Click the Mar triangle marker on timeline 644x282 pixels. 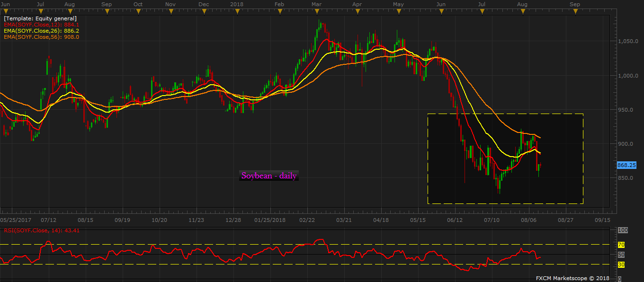pos(316,10)
